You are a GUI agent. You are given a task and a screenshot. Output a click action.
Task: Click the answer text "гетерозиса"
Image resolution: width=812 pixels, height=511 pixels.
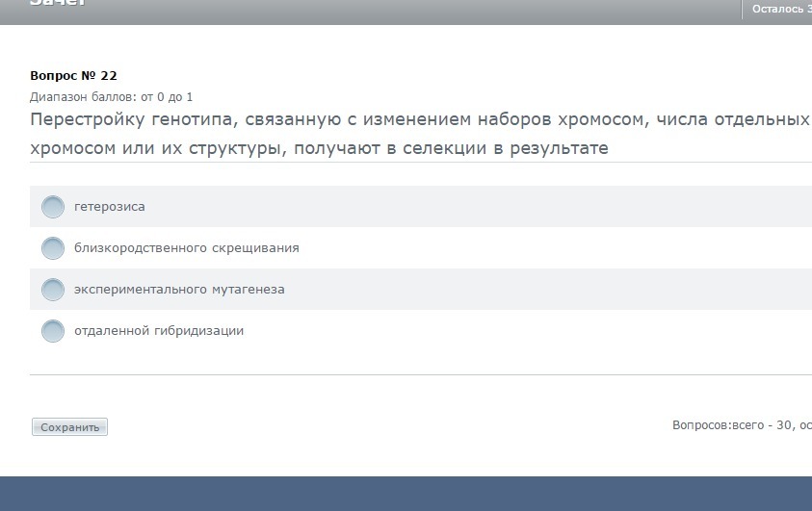(x=110, y=207)
